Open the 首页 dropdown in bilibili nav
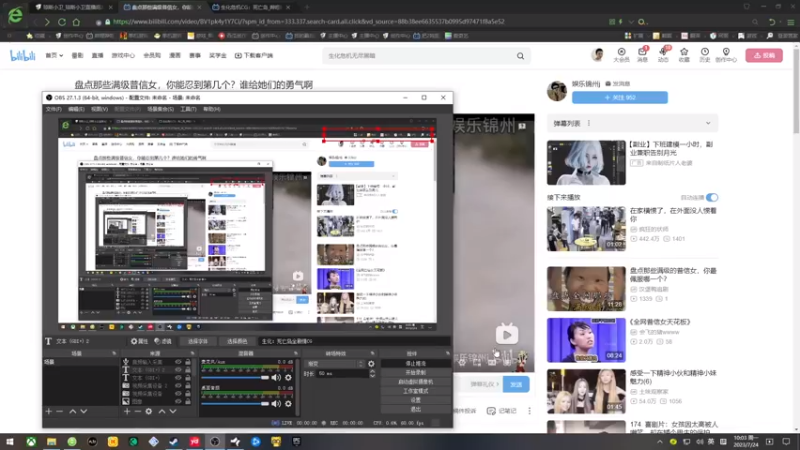This screenshot has width=800, height=450. [x=54, y=55]
